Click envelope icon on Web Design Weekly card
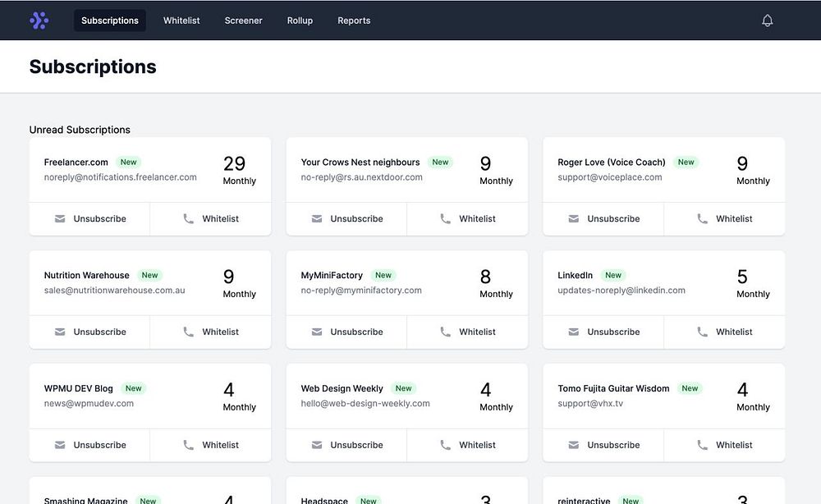This screenshot has height=504, width=821. 317,445
